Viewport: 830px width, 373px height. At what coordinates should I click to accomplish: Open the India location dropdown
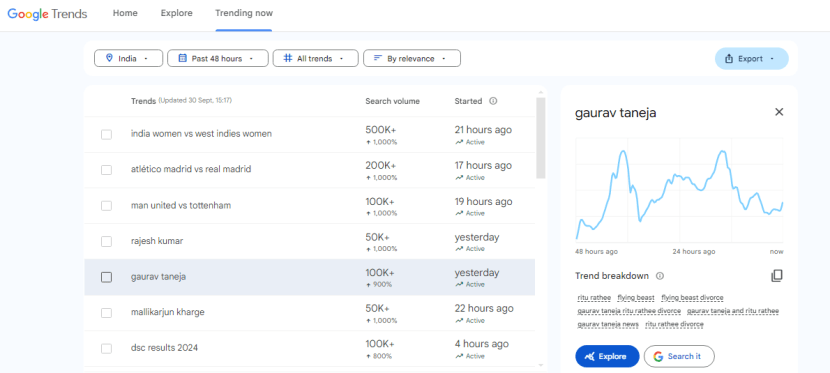pos(128,59)
